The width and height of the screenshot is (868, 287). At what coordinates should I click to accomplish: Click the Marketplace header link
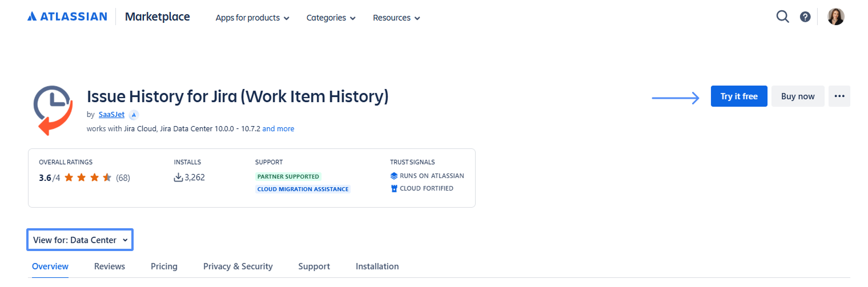[x=157, y=17]
